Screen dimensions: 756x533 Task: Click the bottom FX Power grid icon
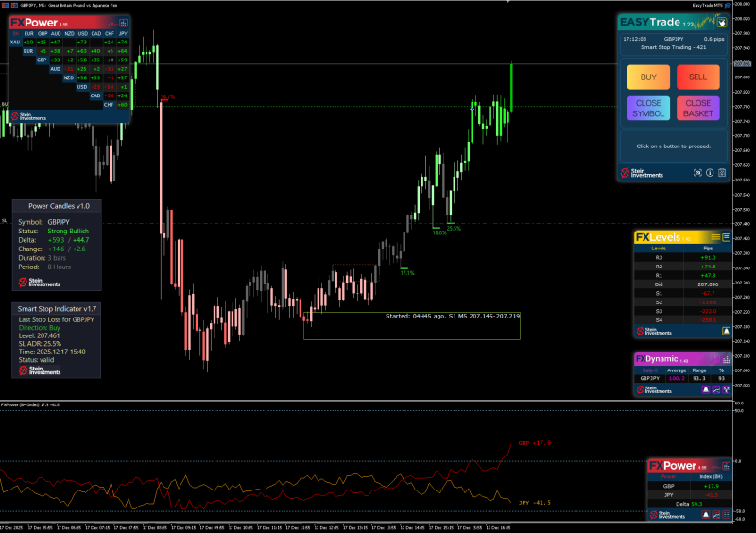point(727,515)
